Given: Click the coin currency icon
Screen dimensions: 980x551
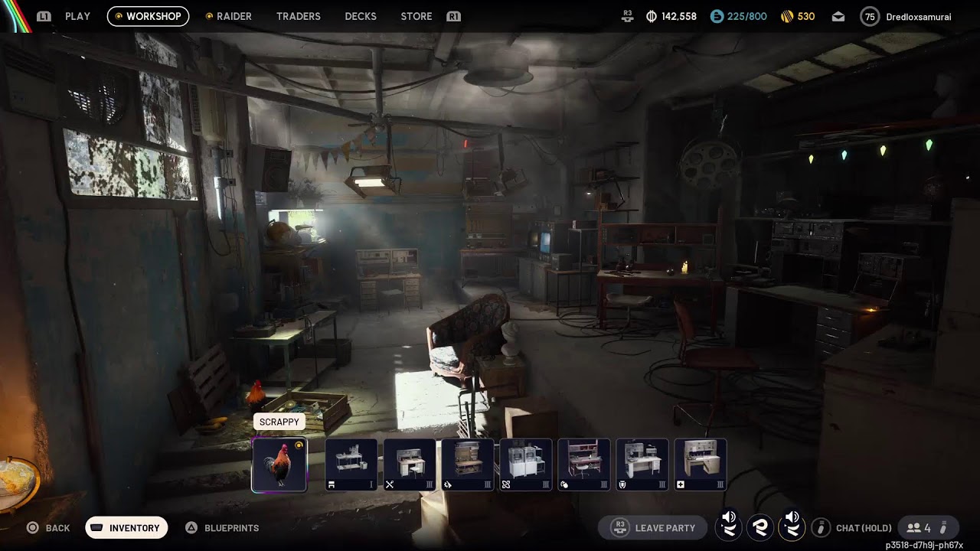Looking at the screenshot, I should click(652, 16).
